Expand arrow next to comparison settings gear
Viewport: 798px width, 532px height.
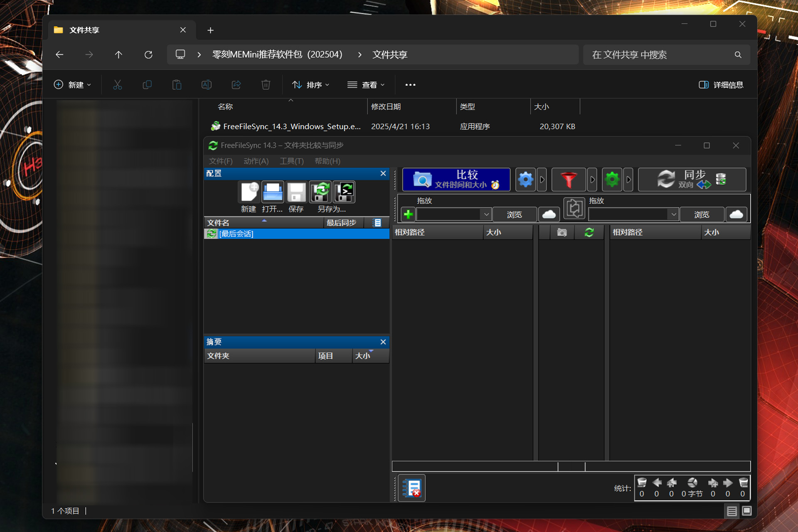pos(542,180)
